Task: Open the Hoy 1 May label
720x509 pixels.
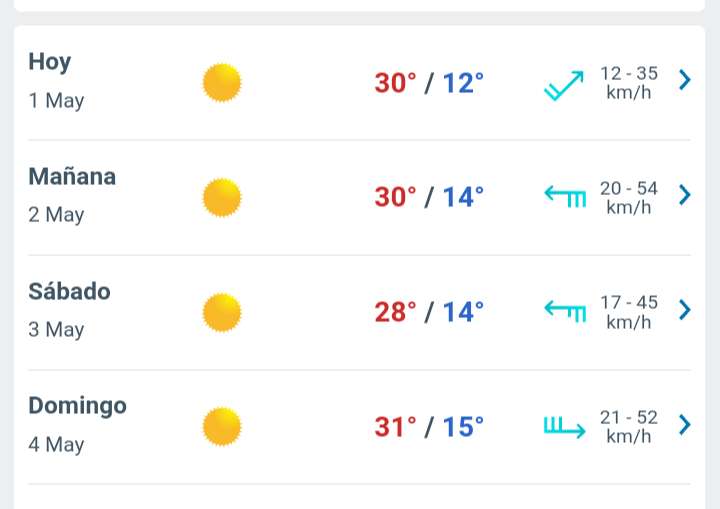Action: click(x=56, y=81)
